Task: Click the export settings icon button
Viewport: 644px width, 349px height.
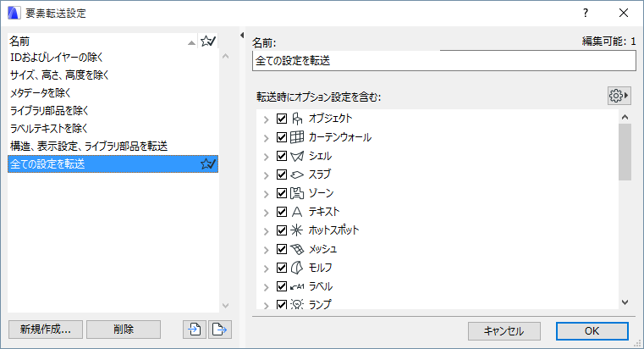Action: pos(220,330)
